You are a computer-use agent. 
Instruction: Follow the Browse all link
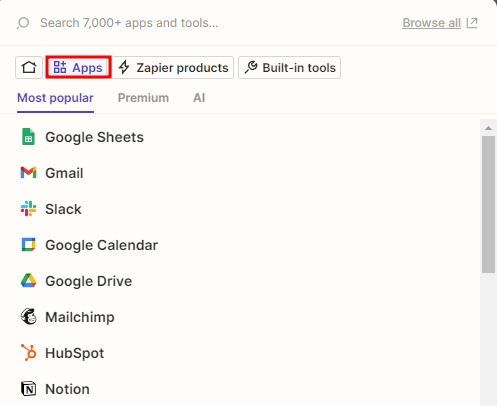point(431,23)
